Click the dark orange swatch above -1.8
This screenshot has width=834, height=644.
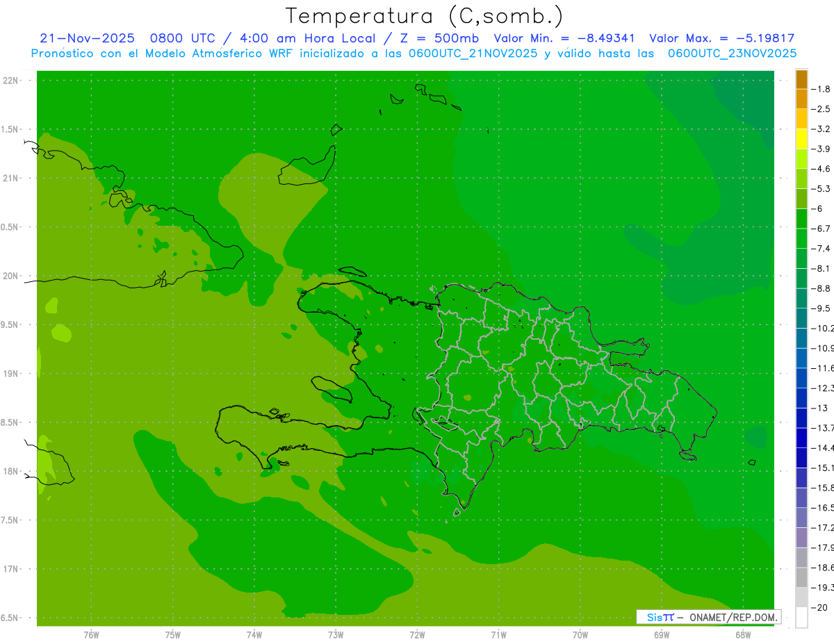[801, 79]
